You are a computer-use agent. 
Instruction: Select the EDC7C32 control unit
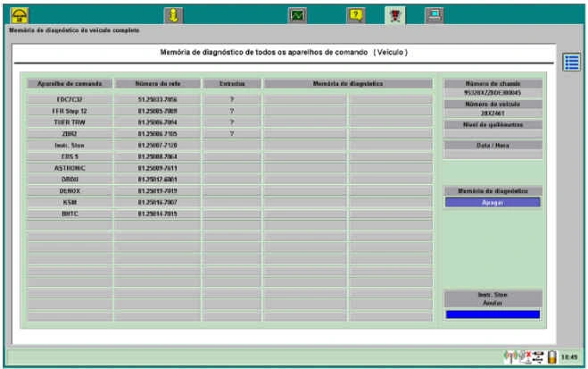pyautogui.click(x=70, y=99)
